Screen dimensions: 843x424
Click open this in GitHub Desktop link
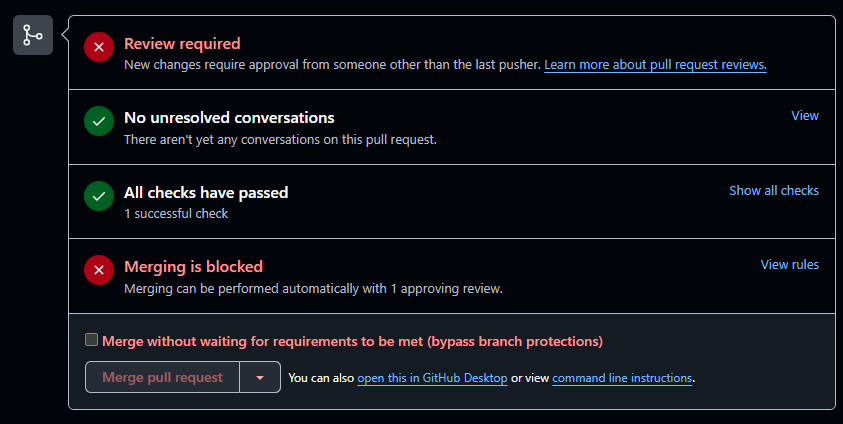tap(434, 378)
